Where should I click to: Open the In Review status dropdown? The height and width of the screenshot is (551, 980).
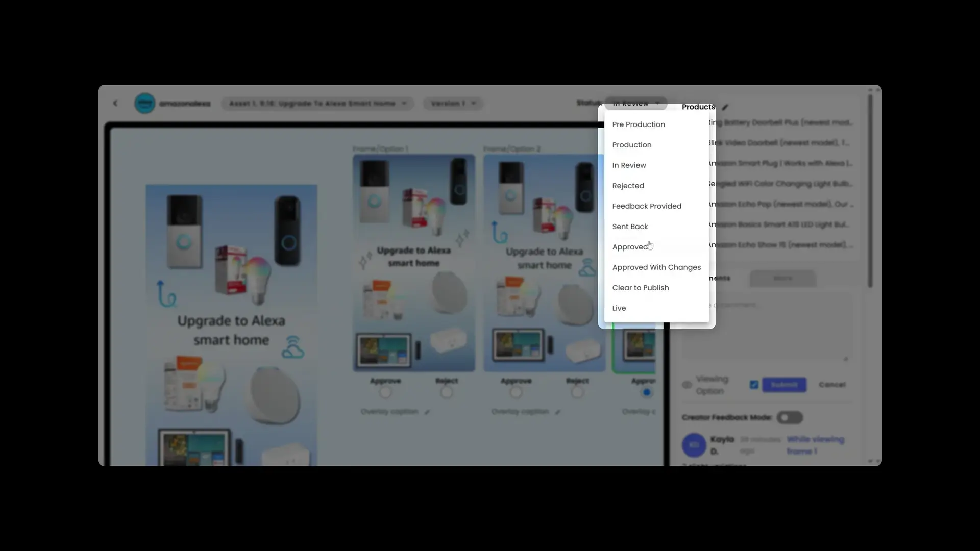click(635, 103)
